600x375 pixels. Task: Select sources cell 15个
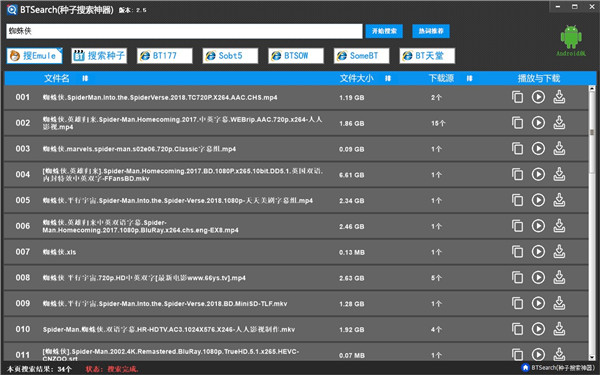click(438, 123)
